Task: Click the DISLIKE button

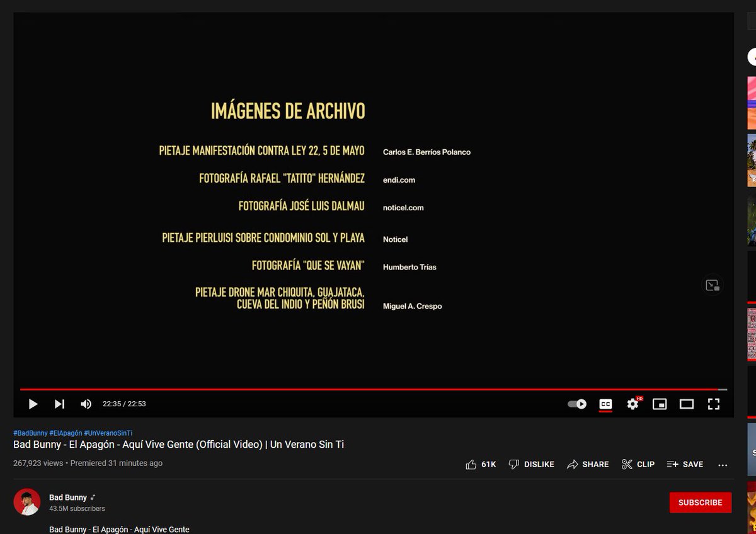Action: pos(531,464)
